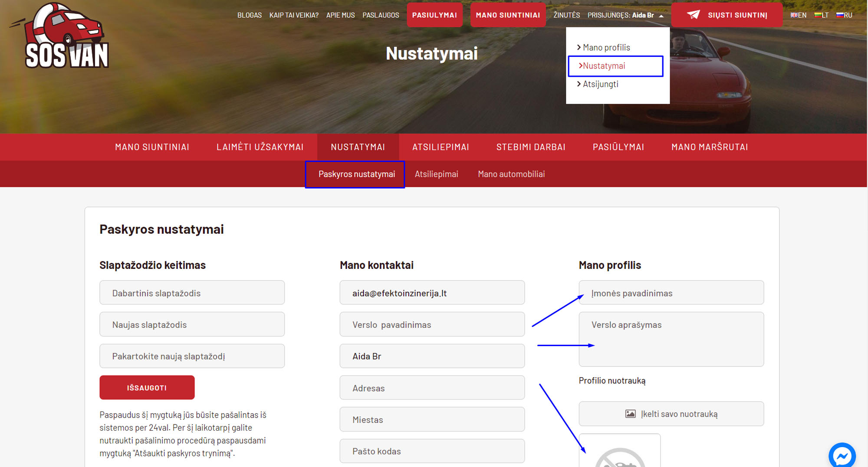
Task: Focus the Pašto kodas field
Action: 432,451
